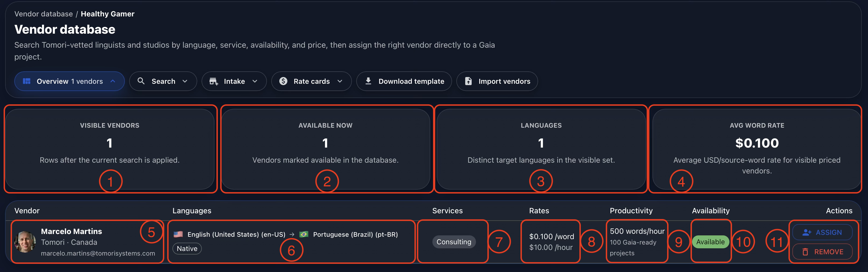Remove Marcelo Martins from the database
This screenshot has width=868, height=272.
click(x=822, y=252)
